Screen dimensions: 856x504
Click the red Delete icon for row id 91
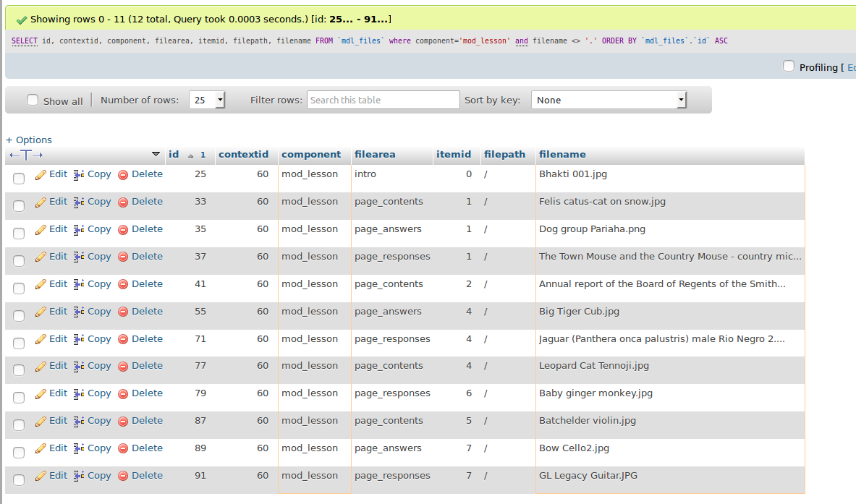(124, 477)
